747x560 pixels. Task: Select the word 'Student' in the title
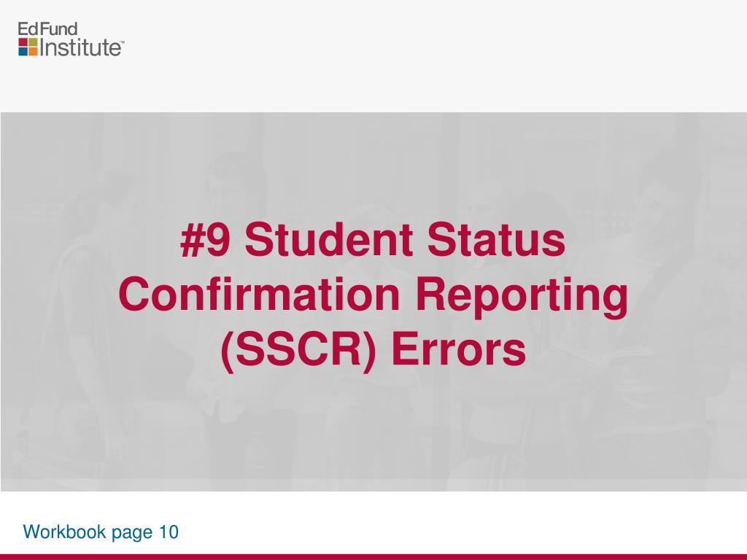click(x=329, y=239)
